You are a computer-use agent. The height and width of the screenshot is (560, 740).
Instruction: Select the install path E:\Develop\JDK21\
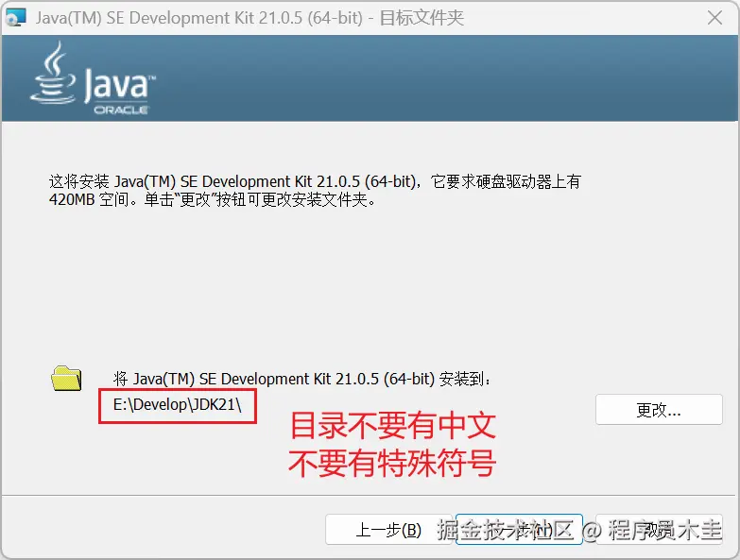tap(178, 404)
